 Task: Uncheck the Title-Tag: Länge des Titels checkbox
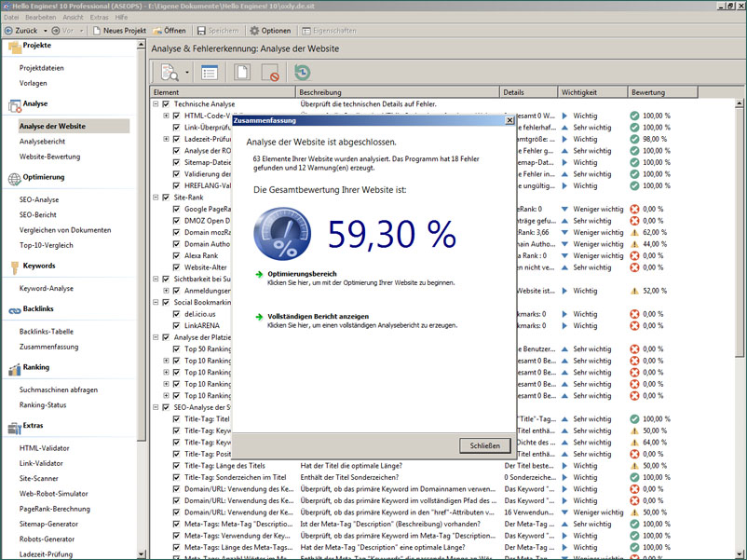177,465
